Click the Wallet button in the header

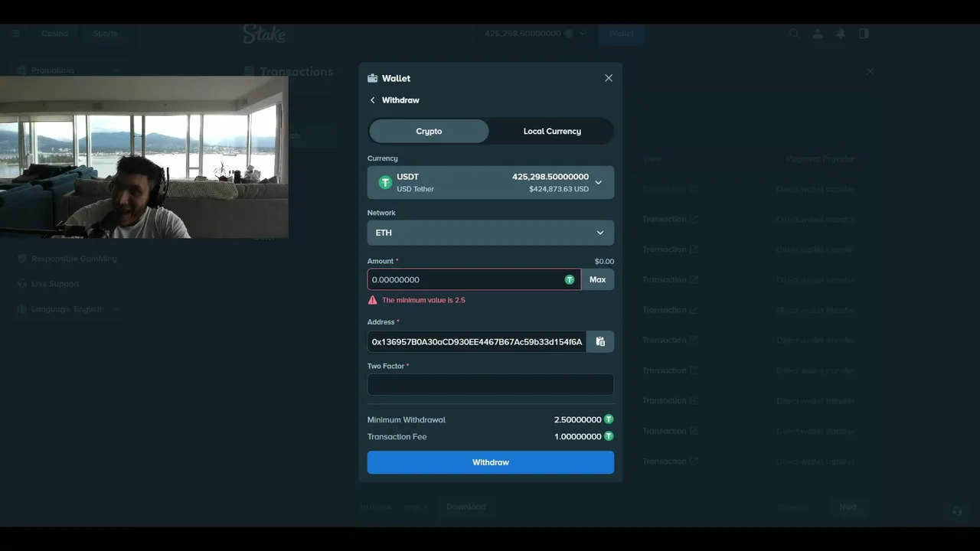(x=622, y=34)
